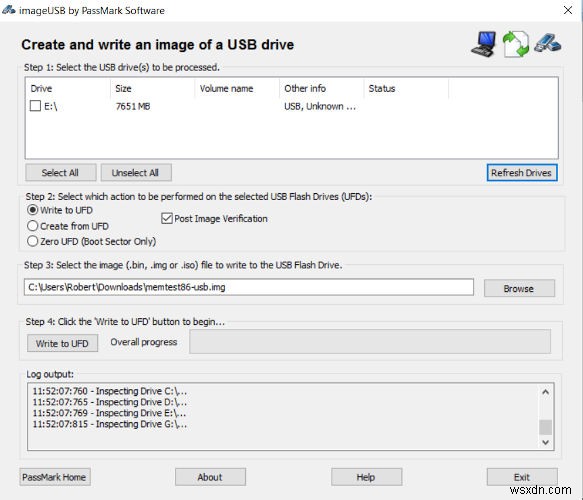Exit the imageUSB application

click(x=522, y=477)
